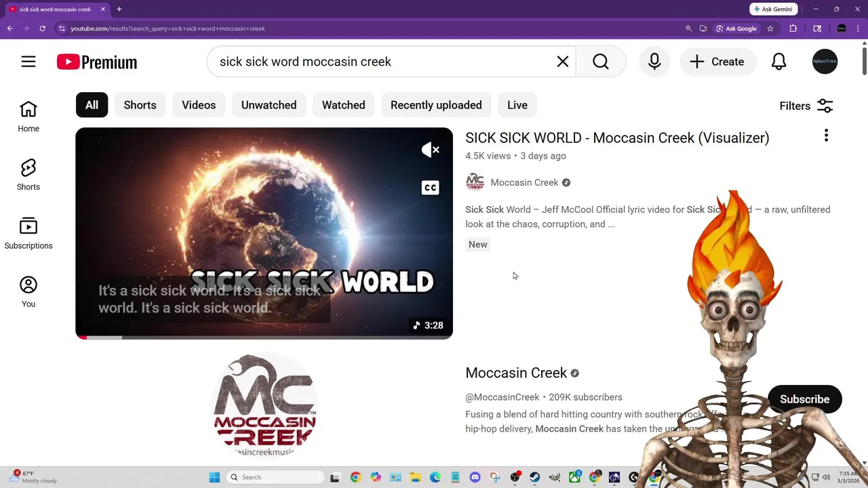This screenshot has width=868, height=488.
Task: Bookmark this page with the star
Action: (x=770, y=28)
